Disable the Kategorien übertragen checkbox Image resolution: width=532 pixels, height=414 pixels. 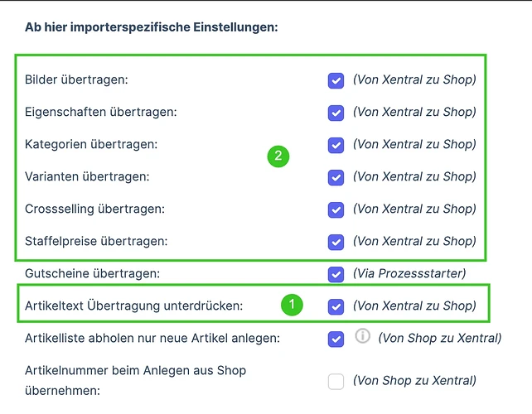pyautogui.click(x=336, y=145)
